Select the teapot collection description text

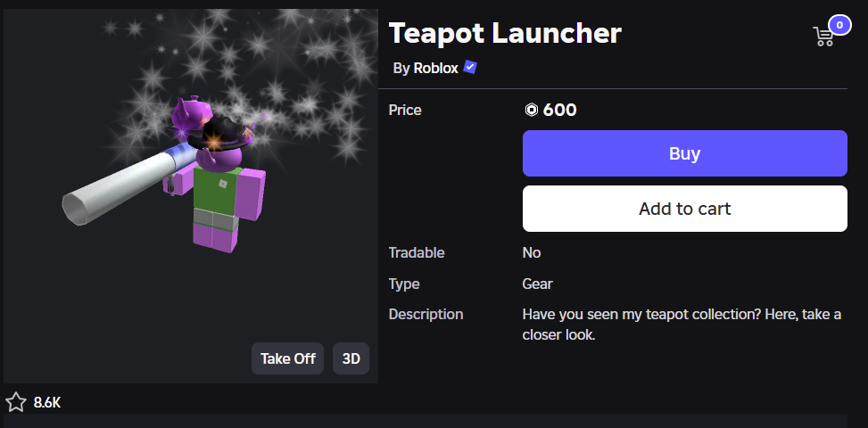[x=682, y=325]
